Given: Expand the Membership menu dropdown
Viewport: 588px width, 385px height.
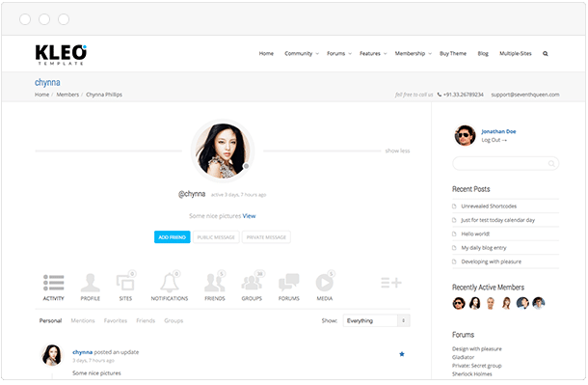Looking at the screenshot, I should (x=413, y=54).
